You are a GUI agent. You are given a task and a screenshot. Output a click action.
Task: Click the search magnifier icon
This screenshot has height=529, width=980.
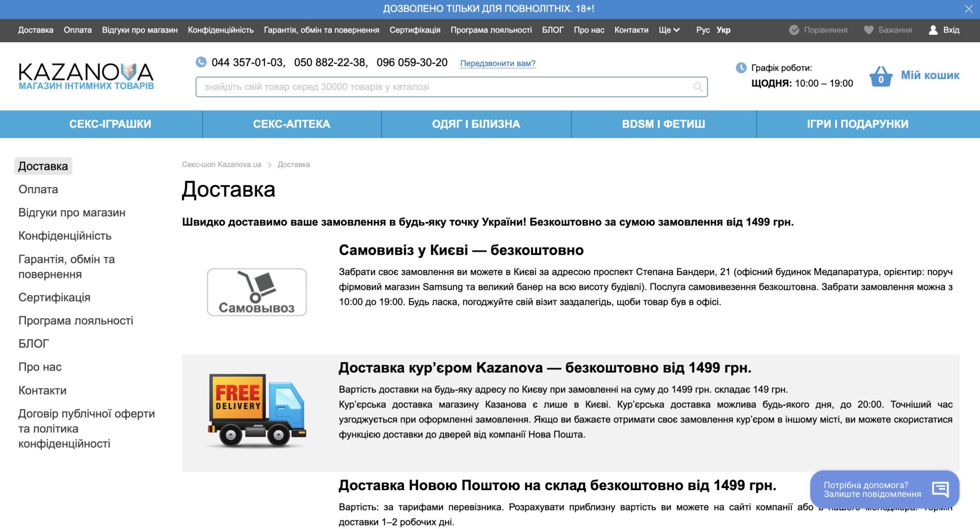(698, 87)
